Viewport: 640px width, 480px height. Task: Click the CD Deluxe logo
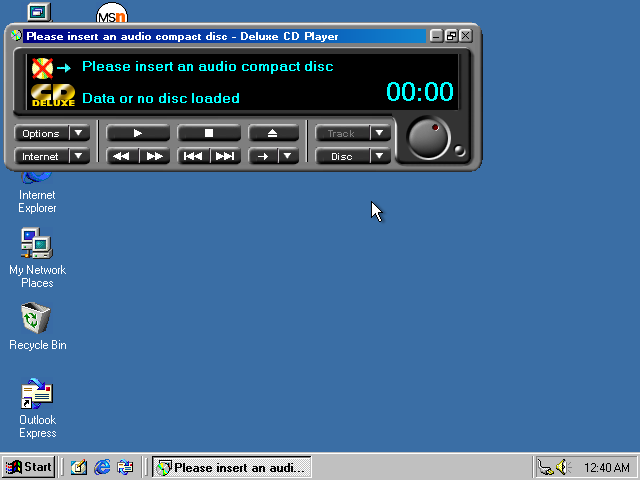[53, 95]
